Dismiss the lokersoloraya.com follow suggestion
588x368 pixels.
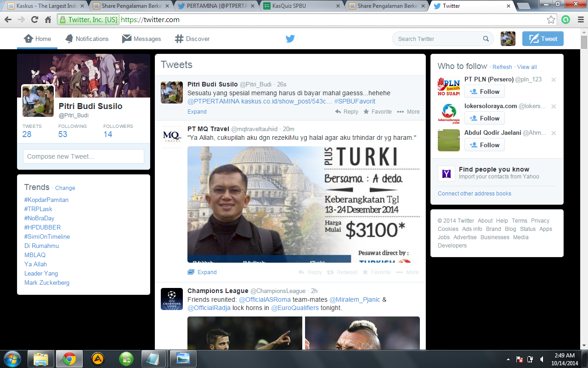pos(554,106)
